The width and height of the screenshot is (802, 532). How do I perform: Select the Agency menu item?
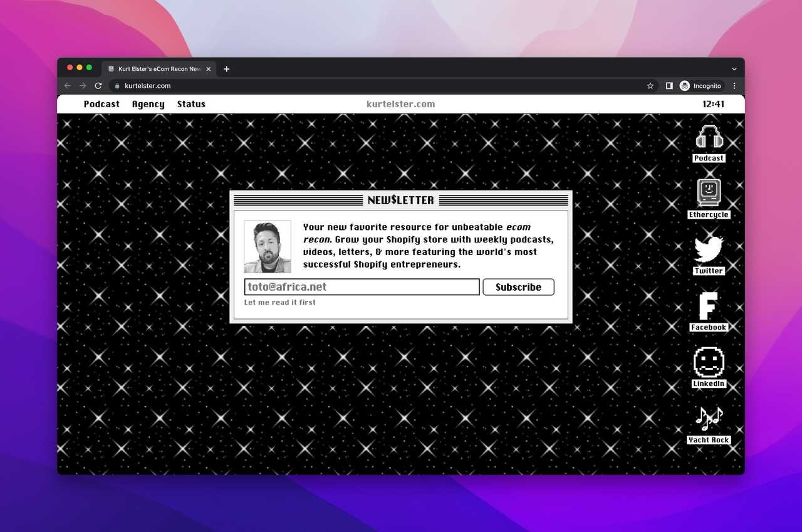[x=148, y=104]
